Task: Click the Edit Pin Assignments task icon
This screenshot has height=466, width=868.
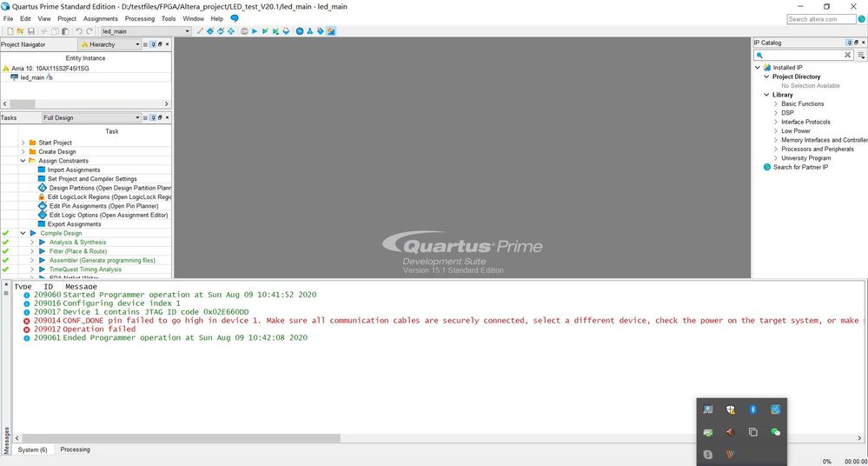Action: (42, 205)
